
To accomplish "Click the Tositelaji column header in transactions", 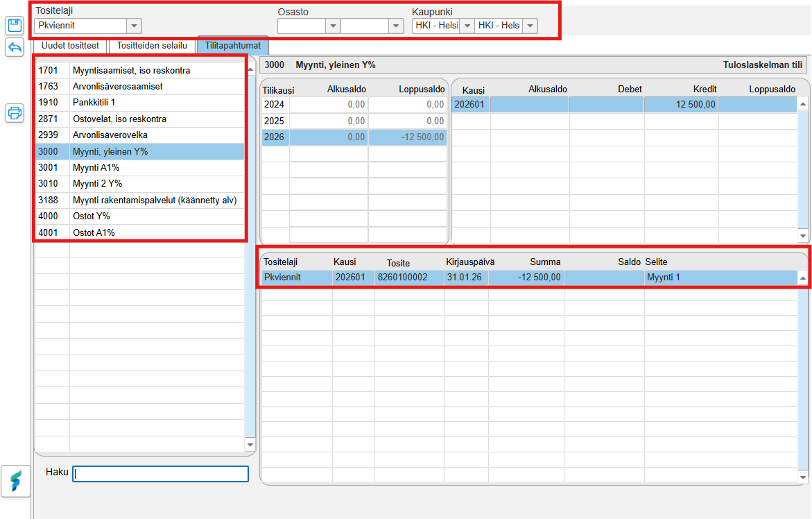I will 280,262.
